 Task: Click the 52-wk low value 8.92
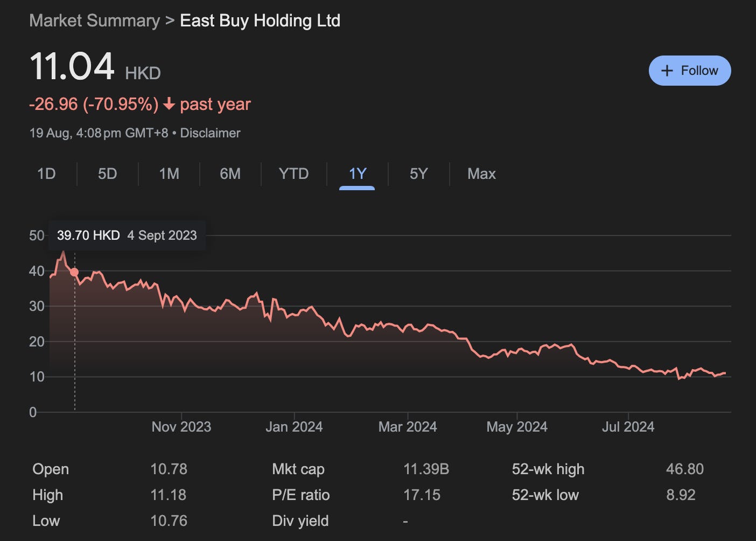[x=681, y=495]
